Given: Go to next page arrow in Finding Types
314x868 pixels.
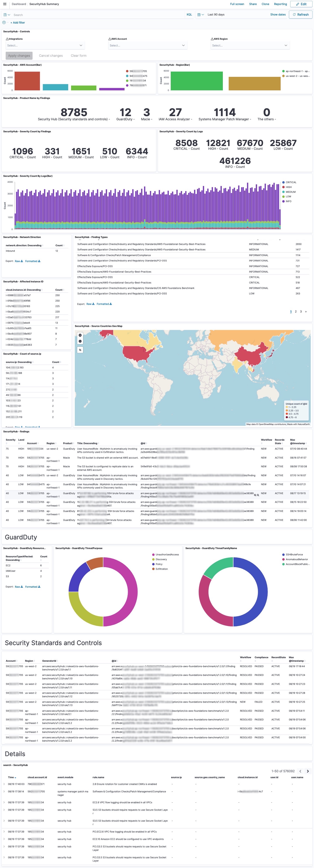Looking at the screenshot, I should point(306,312).
